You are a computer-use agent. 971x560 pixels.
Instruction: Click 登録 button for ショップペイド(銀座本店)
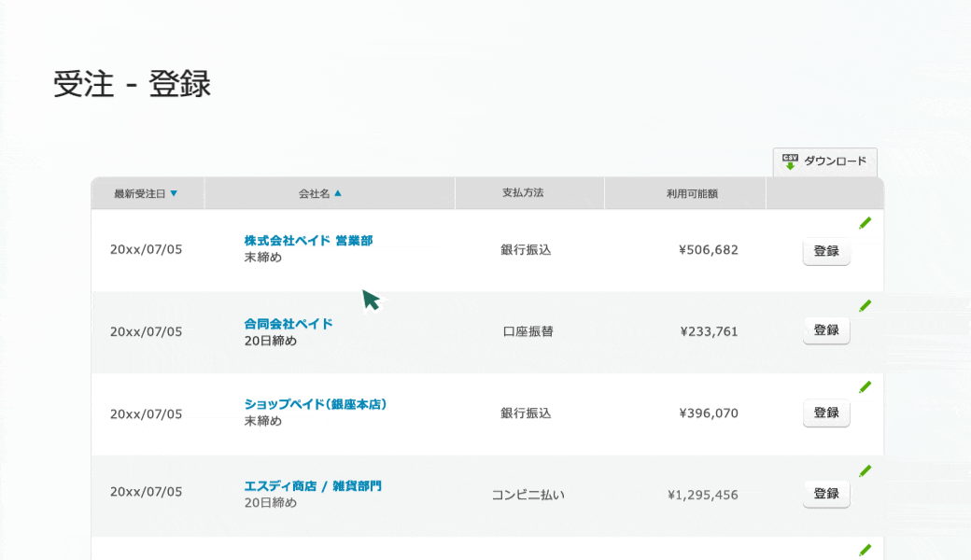point(826,413)
